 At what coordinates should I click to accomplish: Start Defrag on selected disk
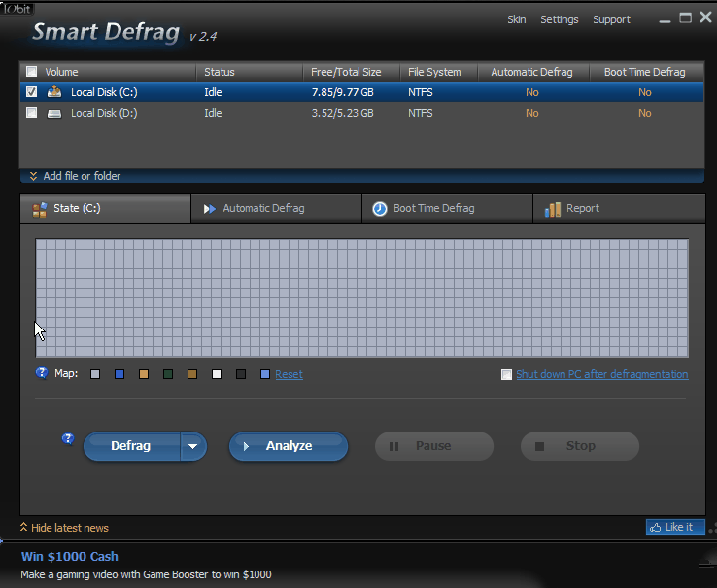pyautogui.click(x=131, y=446)
